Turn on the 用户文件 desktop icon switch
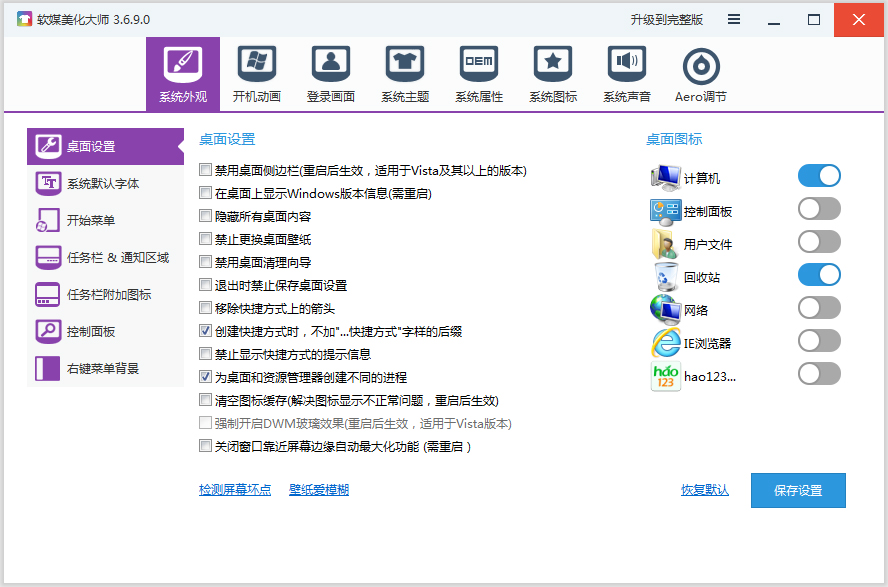The height and width of the screenshot is (587, 888). (x=819, y=242)
